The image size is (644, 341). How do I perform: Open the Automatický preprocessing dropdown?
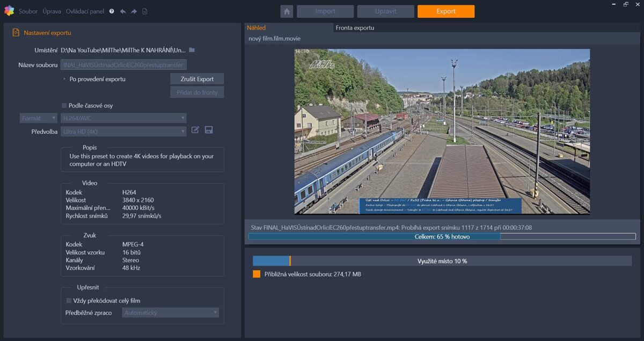pos(170,313)
